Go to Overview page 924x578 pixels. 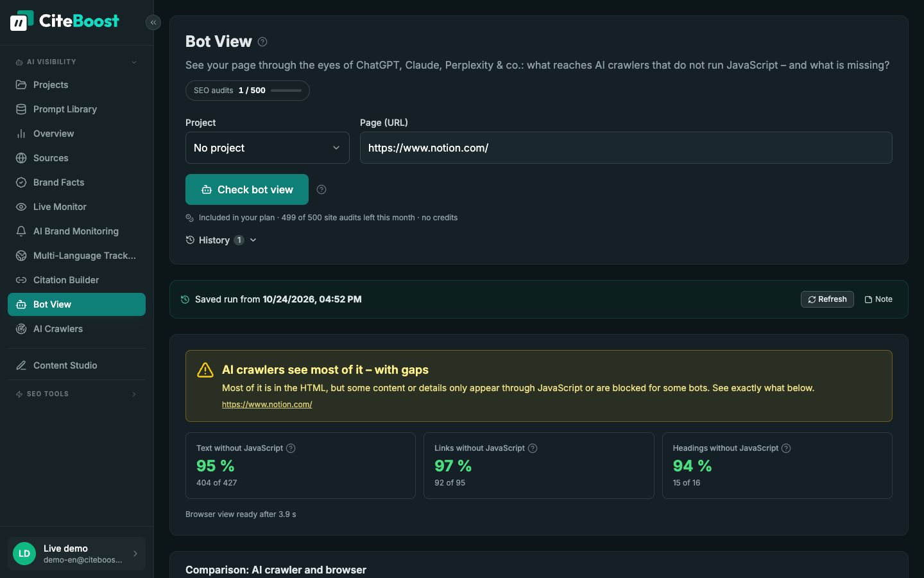pyautogui.click(x=76, y=134)
